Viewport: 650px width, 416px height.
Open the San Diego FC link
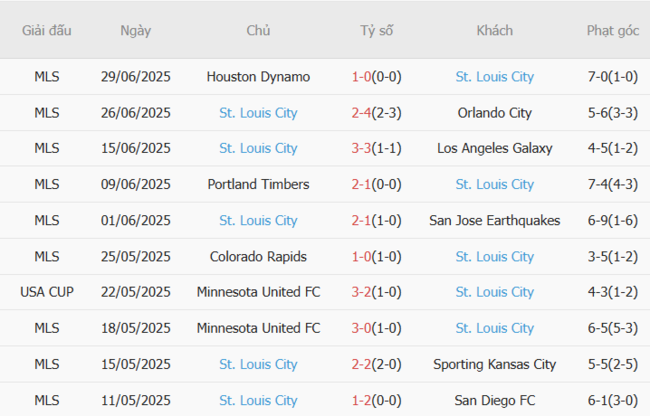[494, 400]
